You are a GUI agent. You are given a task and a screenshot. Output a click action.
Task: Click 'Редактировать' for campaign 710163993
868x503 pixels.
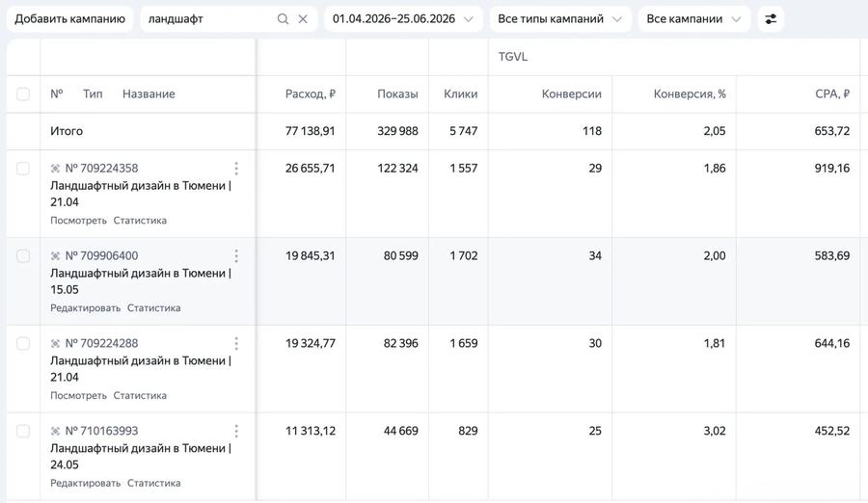pos(85,483)
